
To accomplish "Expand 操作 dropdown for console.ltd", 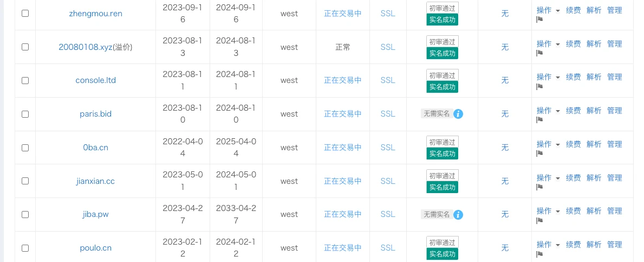I will [x=548, y=78].
